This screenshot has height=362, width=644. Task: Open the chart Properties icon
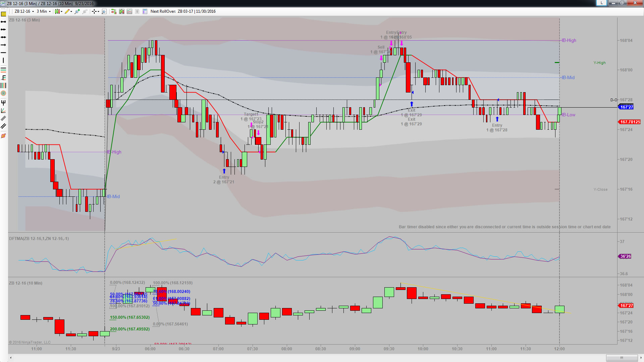click(x=145, y=11)
